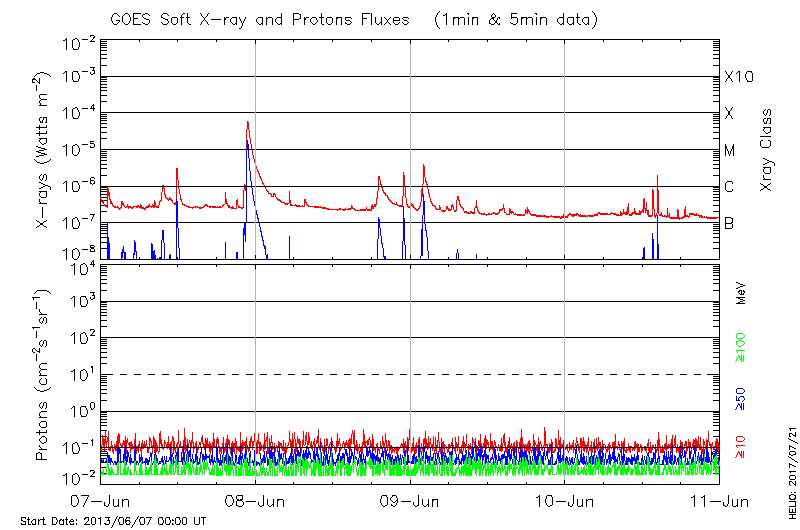Click the B flare class label

point(729,223)
